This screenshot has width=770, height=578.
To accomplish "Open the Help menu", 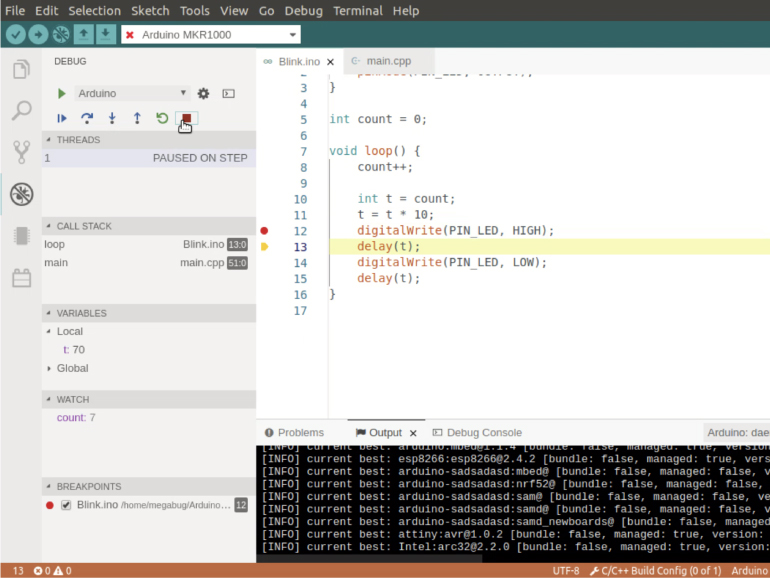I will [406, 10].
